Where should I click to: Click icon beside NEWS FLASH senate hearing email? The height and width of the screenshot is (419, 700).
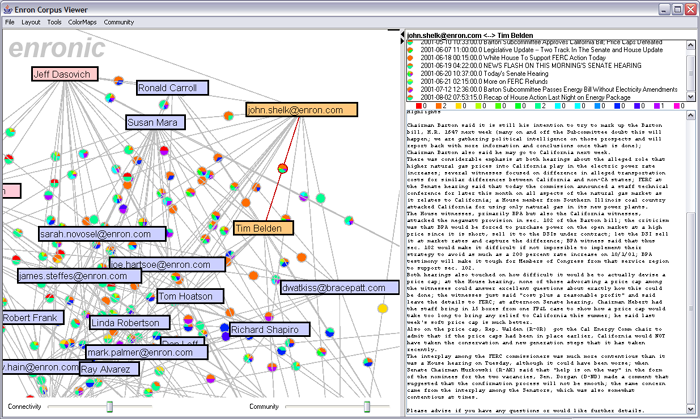(410, 66)
